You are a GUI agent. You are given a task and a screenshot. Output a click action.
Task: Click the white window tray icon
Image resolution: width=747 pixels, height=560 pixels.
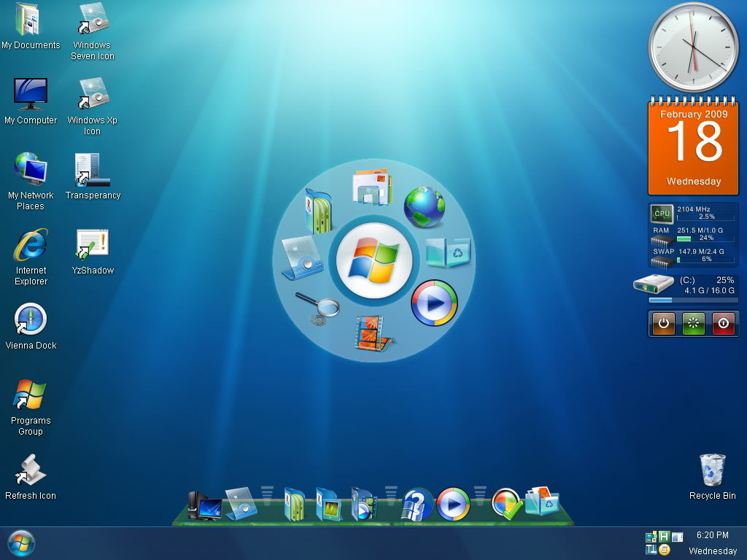tap(677, 537)
